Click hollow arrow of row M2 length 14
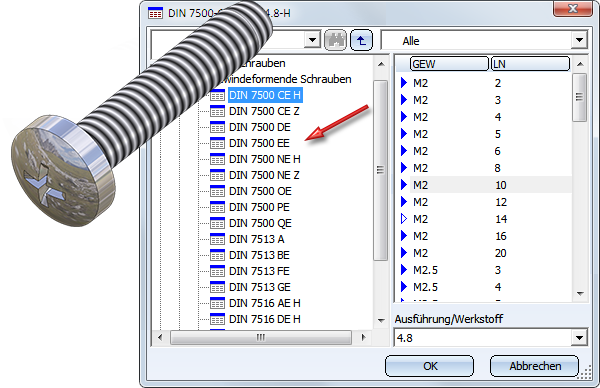Viewport: 600px width, 388px height. coord(404,219)
